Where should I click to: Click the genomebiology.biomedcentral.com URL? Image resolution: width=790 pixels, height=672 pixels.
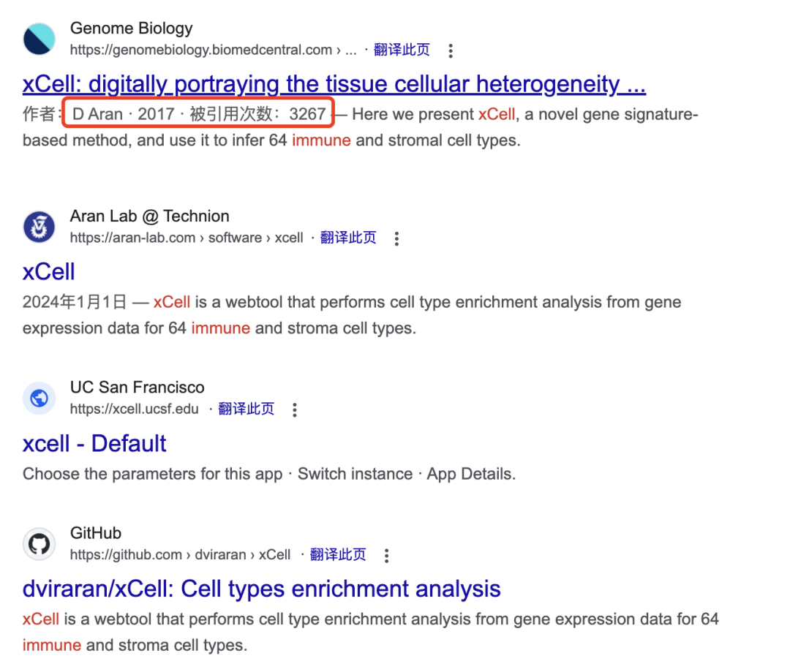[x=213, y=50]
